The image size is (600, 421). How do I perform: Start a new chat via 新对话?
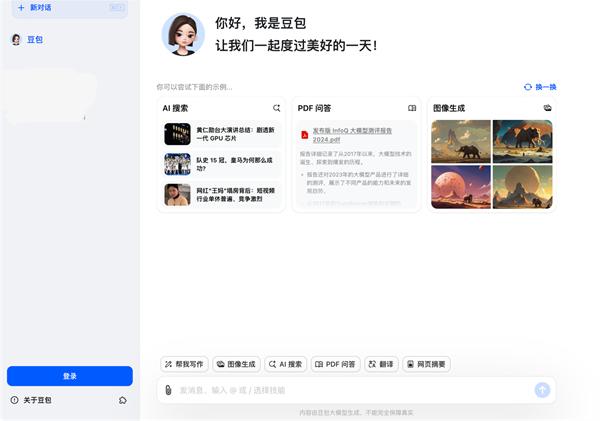70,8
